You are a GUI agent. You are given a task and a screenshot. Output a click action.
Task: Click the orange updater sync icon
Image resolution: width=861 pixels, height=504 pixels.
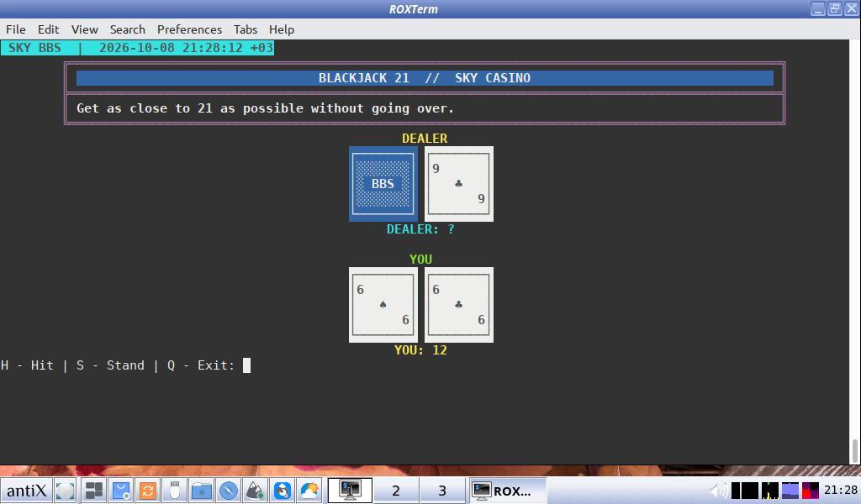[x=148, y=491]
